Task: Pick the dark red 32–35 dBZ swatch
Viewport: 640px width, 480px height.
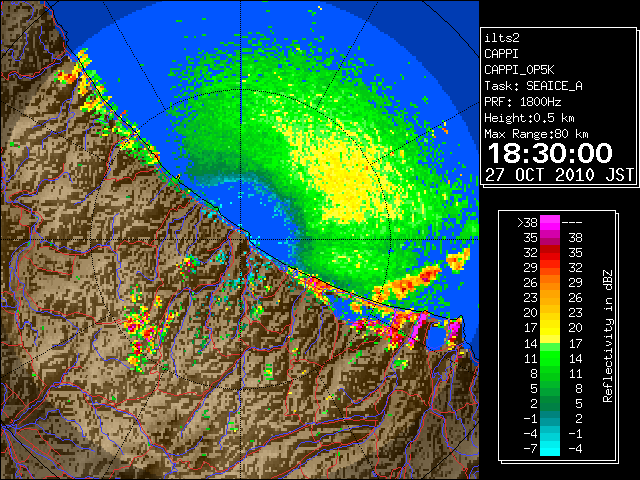Action: tap(550, 253)
